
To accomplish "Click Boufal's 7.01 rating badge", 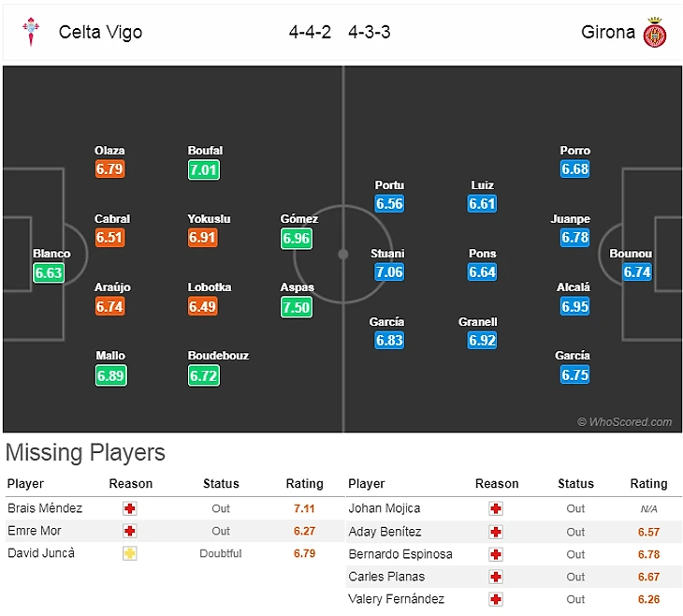I will tap(203, 170).
